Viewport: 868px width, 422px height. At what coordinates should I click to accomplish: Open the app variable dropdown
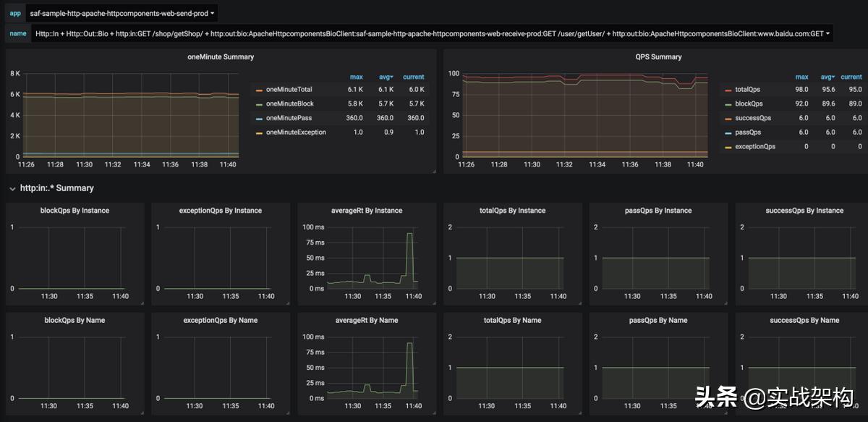click(x=122, y=13)
